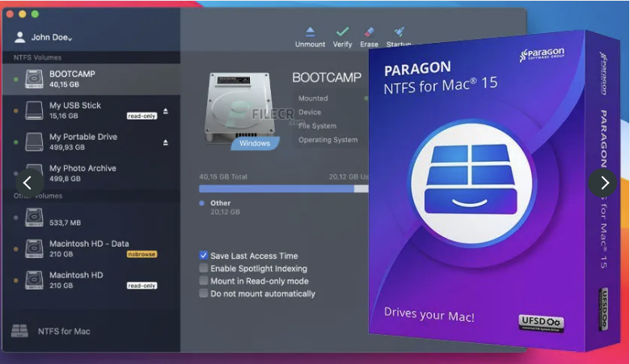Click the green macOS zoom button
The width and height of the screenshot is (630, 364).
pyautogui.click(x=35, y=14)
